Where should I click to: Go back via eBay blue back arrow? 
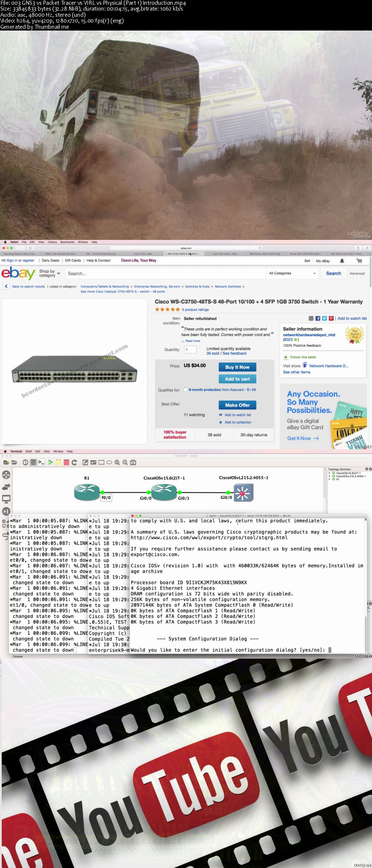6,286
